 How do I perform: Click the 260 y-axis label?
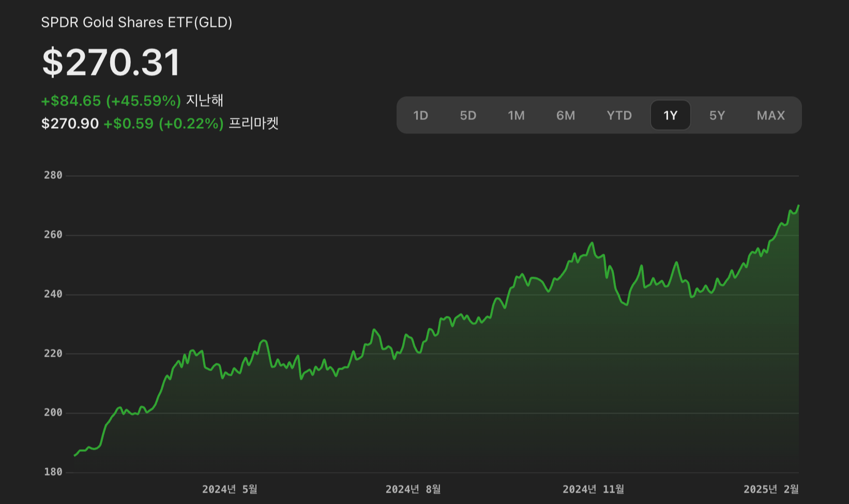(x=53, y=235)
